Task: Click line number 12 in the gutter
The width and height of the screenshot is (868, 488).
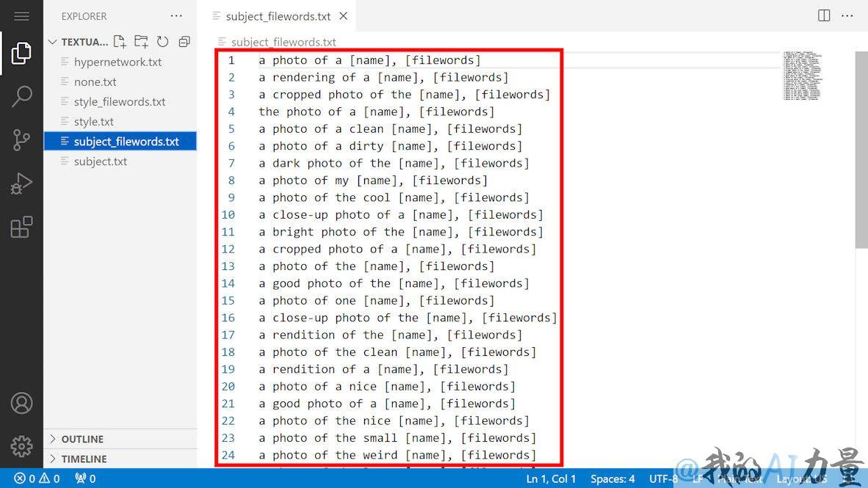Action: (x=228, y=249)
